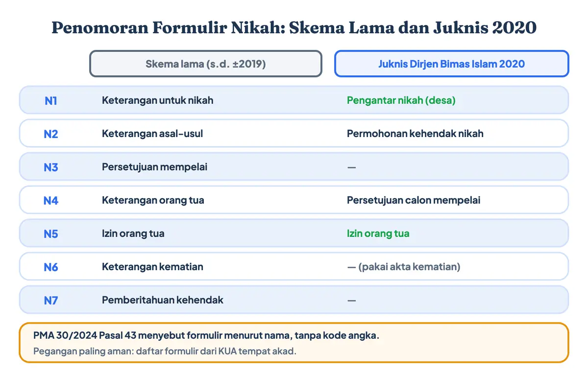Select the "Skema lama (s.d. ±2019)" column header
Screen dimensions: 588x372
click(206, 64)
